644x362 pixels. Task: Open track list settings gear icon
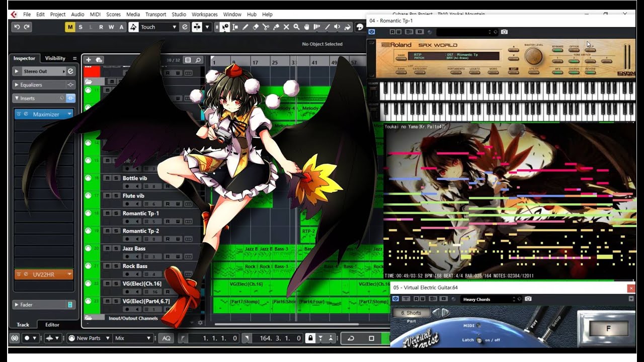tap(200, 322)
